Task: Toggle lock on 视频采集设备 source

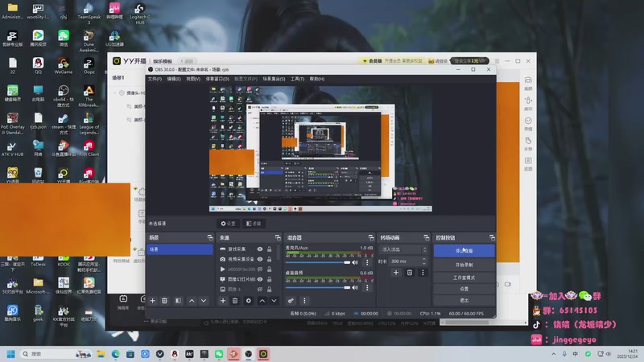Action: (270, 259)
